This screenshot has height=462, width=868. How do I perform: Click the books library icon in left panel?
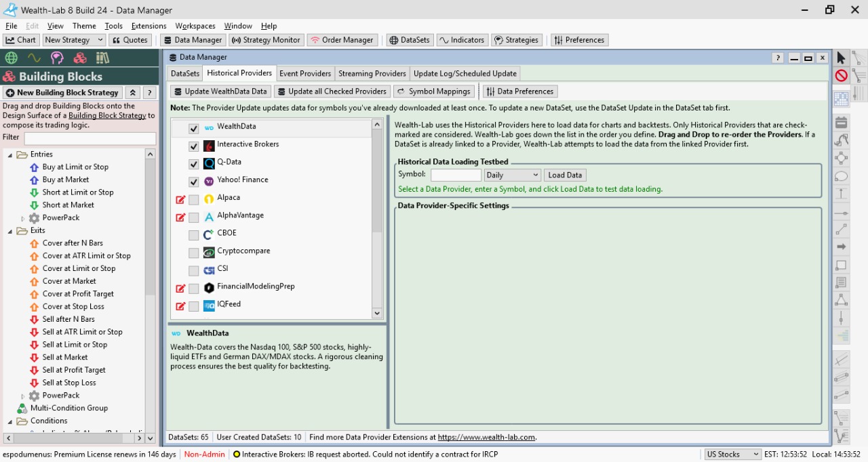[102, 58]
